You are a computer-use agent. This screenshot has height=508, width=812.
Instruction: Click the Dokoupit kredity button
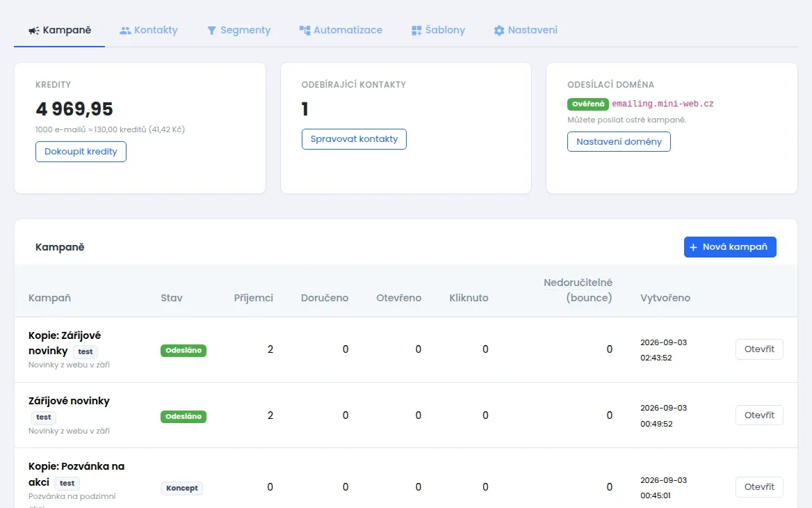point(81,152)
